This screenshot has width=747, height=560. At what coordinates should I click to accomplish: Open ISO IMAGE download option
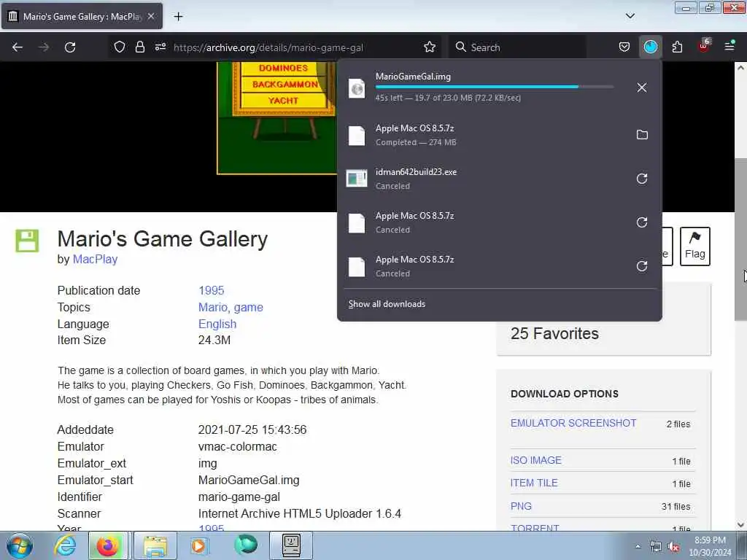tap(536, 460)
